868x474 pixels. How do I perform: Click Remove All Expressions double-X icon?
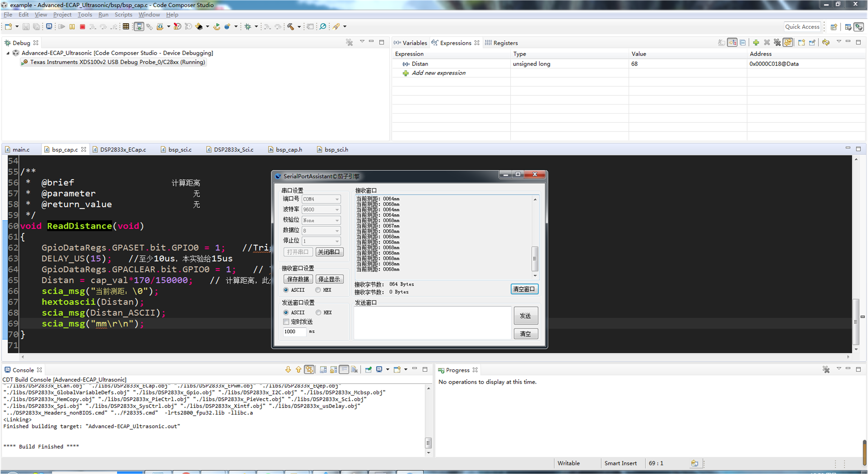tap(777, 43)
